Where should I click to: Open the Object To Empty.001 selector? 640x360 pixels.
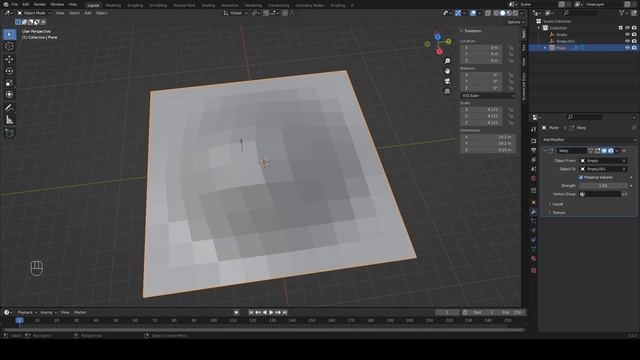(x=604, y=169)
